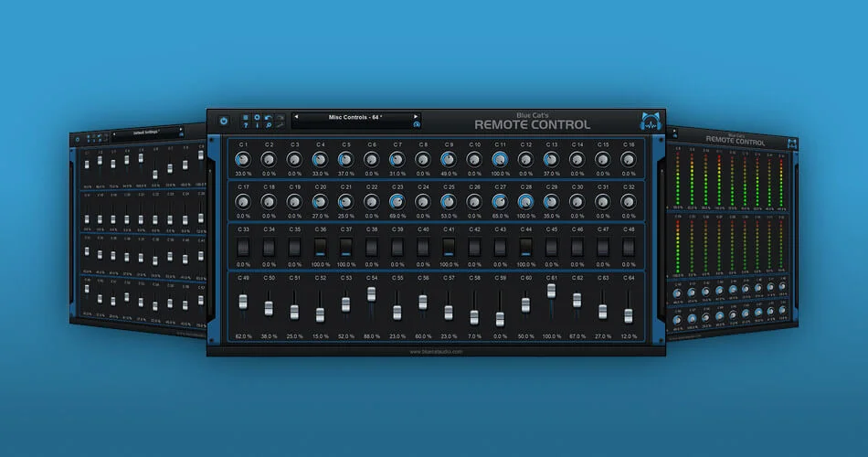Click the C 32 knob
Screen dimensions: 868x457
pyautogui.click(x=629, y=202)
